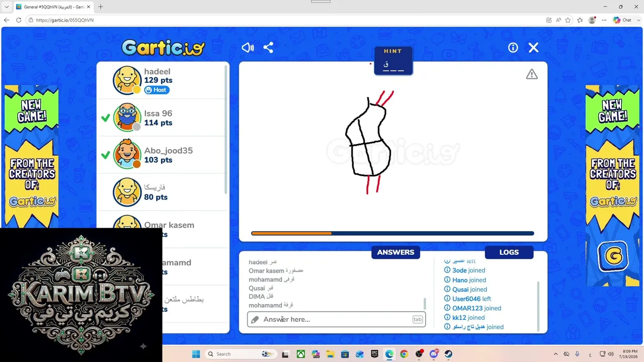Open the share room icon
Screen dimensions: 644x362
pyautogui.click(x=268, y=48)
